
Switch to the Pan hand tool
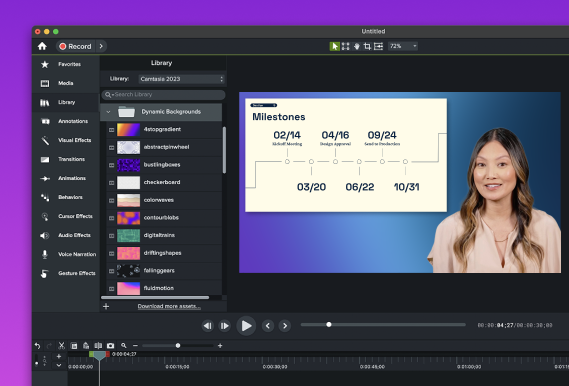(357, 46)
